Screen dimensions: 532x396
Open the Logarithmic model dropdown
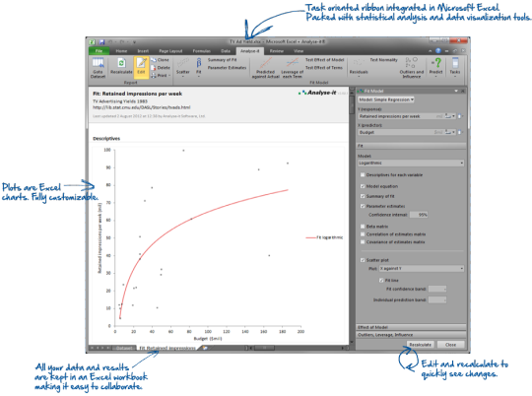click(x=411, y=164)
